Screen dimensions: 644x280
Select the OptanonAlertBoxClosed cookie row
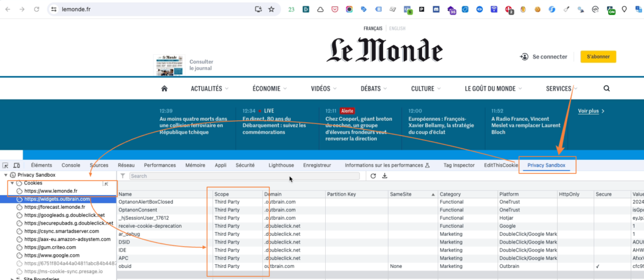coord(380,202)
